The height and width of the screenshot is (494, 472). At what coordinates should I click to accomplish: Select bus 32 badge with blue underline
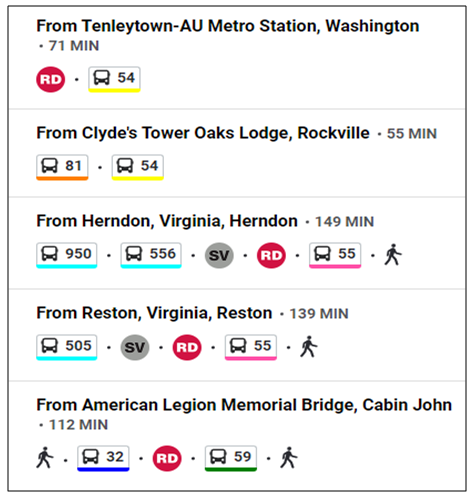click(x=103, y=458)
